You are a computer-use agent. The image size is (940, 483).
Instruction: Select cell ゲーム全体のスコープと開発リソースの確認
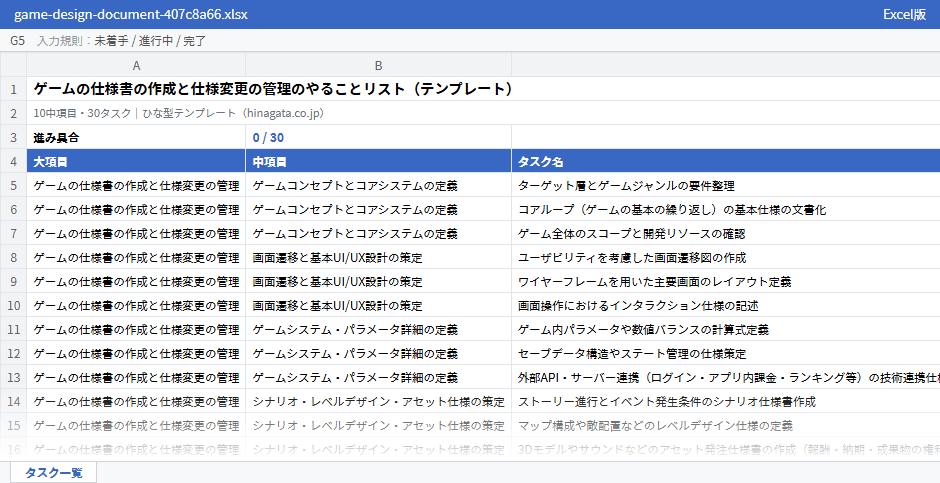pyautogui.click(x=725, y=234)
